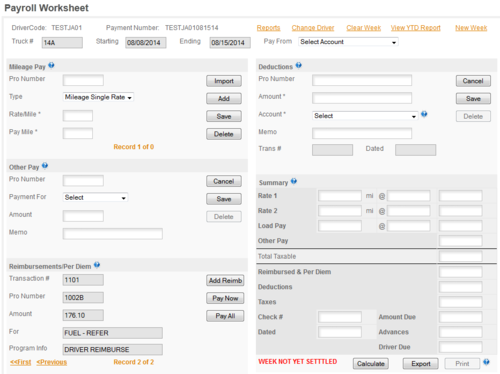Screen dimensions: 500x374
Task: Open the Deductions Account Select dropdown
Action: point(365,116)
